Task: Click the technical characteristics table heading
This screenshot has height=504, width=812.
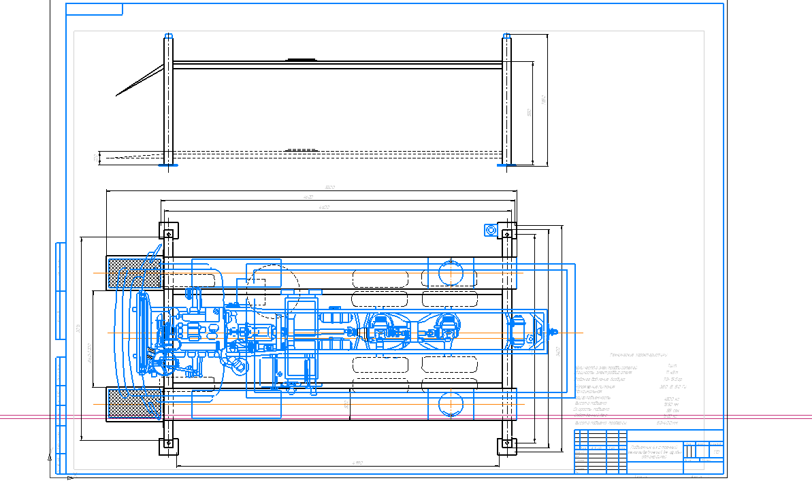Action: tap(638, 355)
